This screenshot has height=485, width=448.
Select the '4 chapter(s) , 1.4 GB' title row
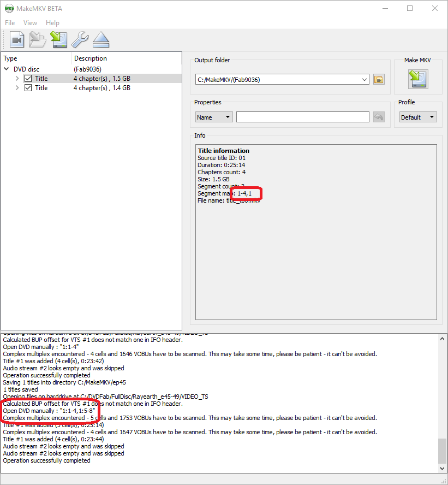[92, 88]
